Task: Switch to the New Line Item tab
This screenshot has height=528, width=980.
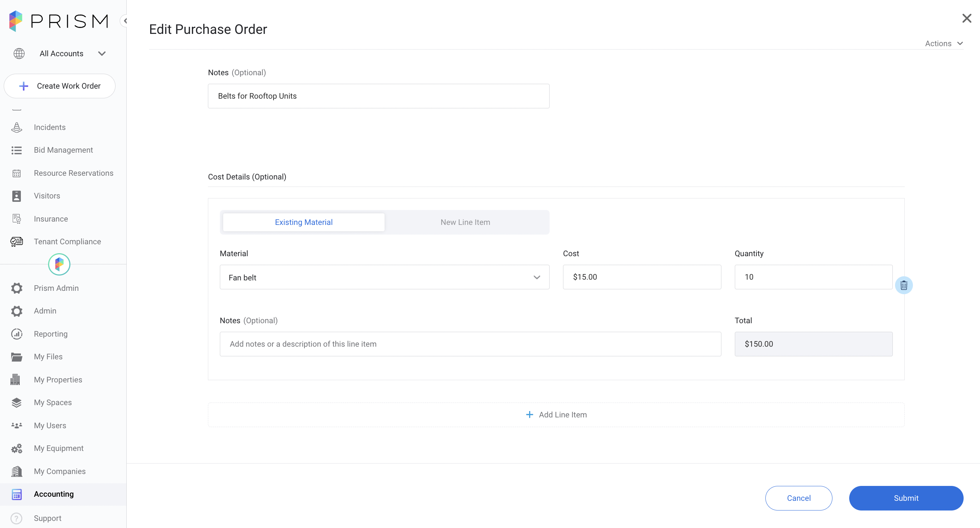Action: click(465, 222)
